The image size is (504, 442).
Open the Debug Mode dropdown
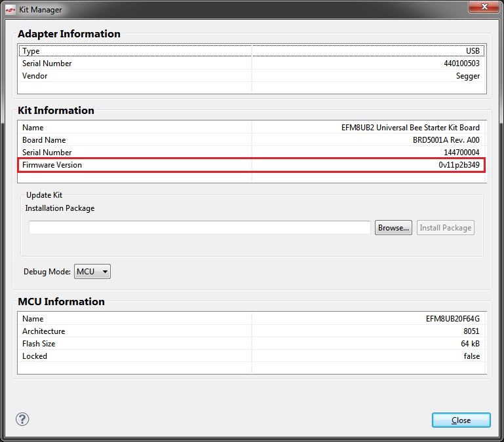tap(92, 271)
